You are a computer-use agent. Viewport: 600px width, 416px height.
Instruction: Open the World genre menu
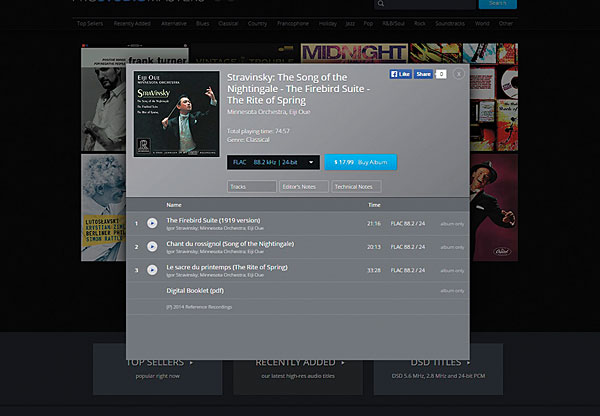pyautogui.click(x=482, y=23)
